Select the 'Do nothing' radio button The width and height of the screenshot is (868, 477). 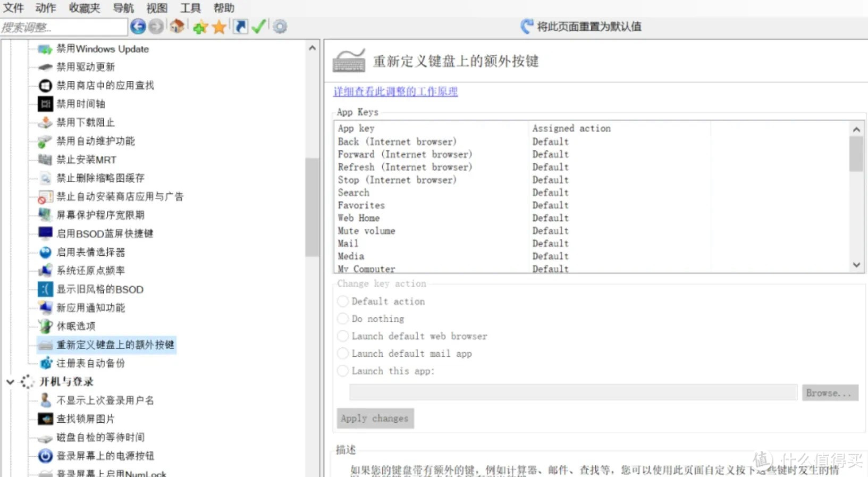click(343, 319)
